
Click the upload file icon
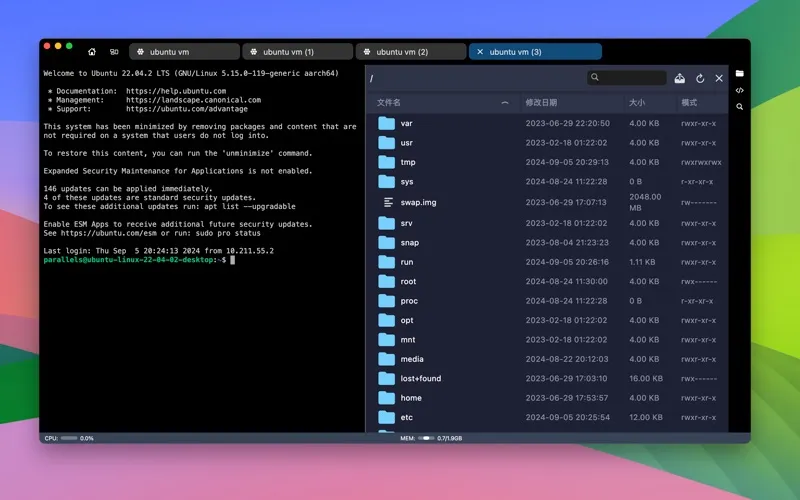coord(680,78)
